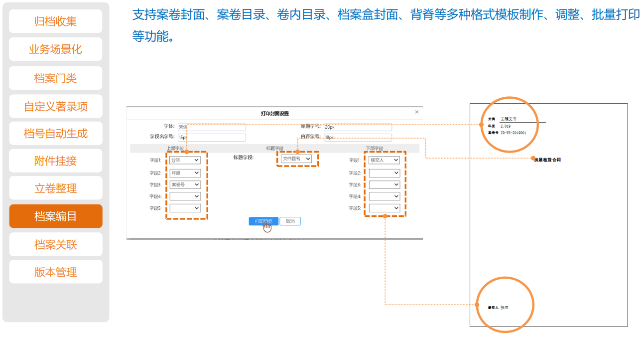
Task: Click the 取消 button
Action: click(x=290, y=221)
